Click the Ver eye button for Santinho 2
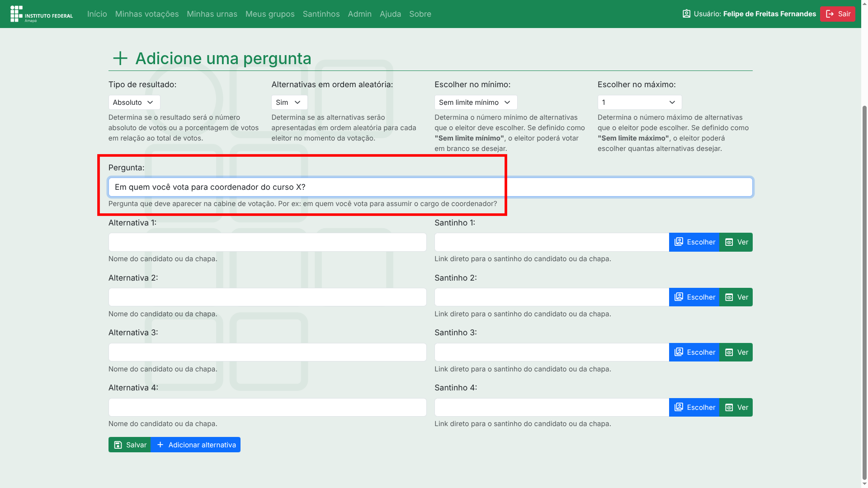This screenshot has height=488, width=868. click(736, 297)
